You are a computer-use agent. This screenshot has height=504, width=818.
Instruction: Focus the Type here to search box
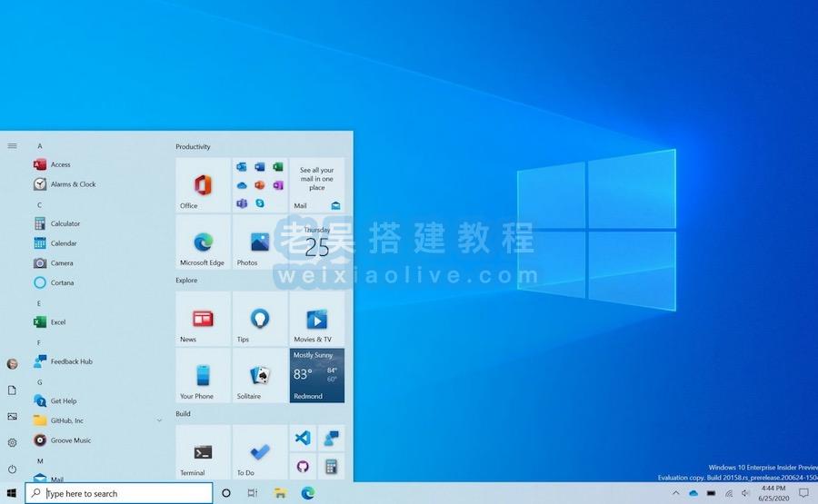pos(119,493)
